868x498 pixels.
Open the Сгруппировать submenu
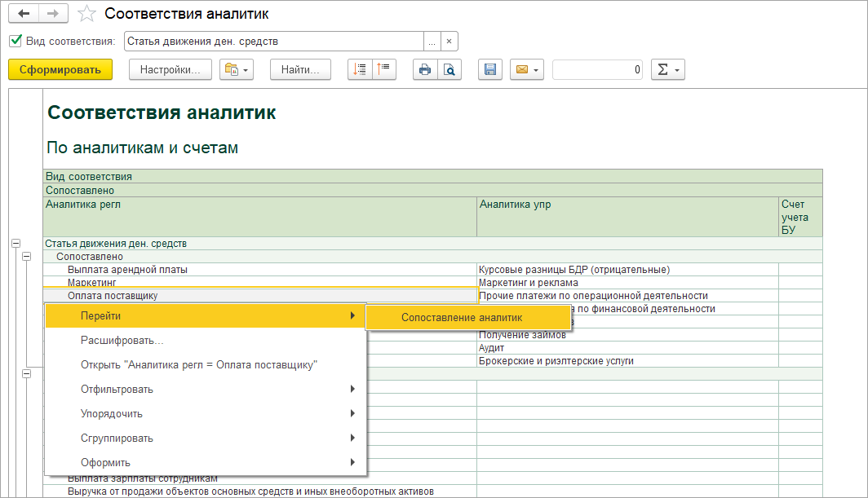[x=206, y=438]
